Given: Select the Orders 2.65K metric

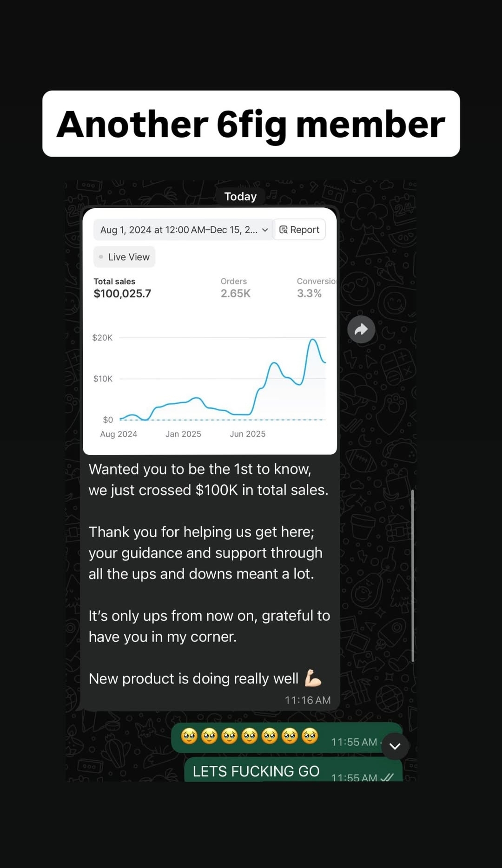Looking at the screenshot, I should tap(235, 288).
